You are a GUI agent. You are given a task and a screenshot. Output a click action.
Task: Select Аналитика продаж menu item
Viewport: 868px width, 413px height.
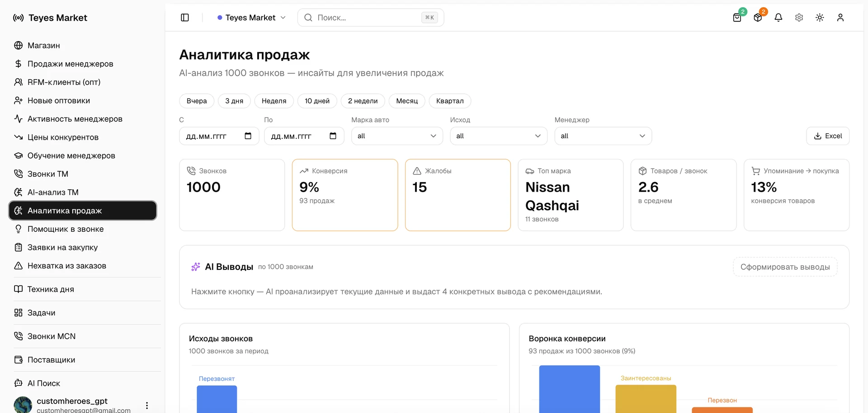[83, 211]
